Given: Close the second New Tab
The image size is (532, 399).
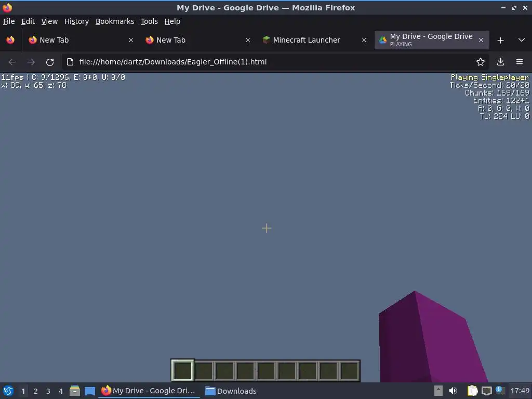Looking at the screenshot, I should 248,40.
